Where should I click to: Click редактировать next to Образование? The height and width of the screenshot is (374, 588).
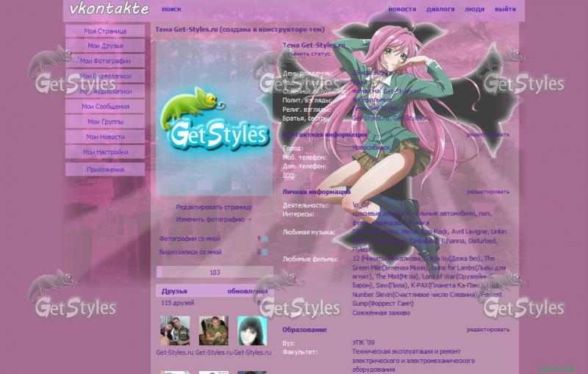click(x=487, y=330)
